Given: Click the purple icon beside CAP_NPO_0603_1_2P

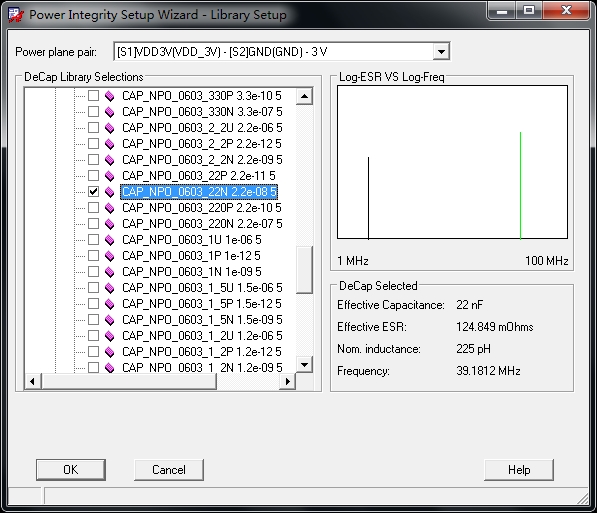Looking at the screenshot, I should (x=110, y=352).
